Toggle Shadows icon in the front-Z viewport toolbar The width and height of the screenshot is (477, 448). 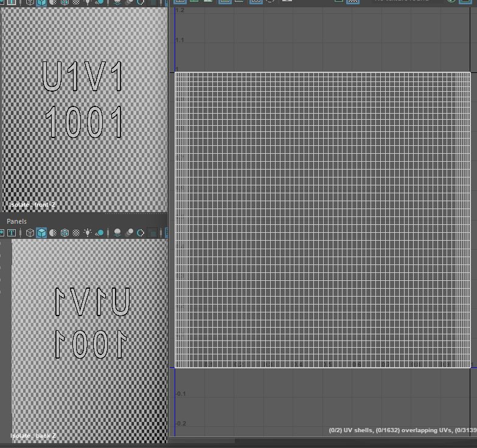click(100, 2)
